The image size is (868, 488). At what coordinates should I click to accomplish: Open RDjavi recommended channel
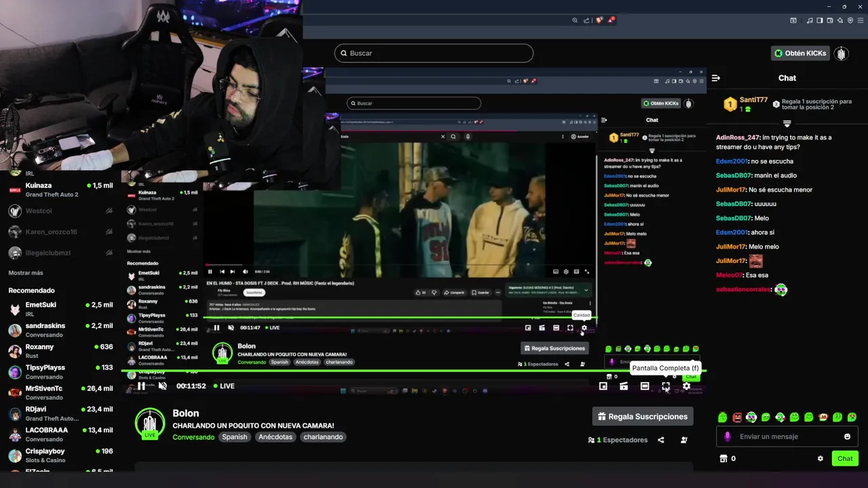pos(61,413)
